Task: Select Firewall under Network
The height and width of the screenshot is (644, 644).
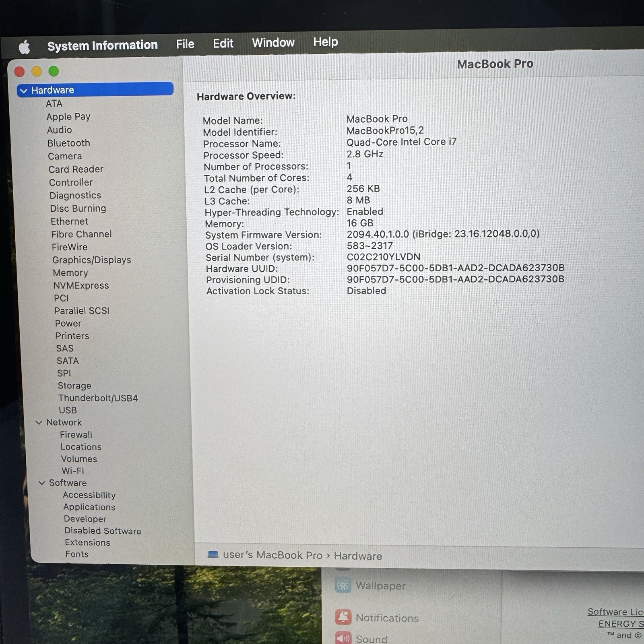Action: (76, 435)
